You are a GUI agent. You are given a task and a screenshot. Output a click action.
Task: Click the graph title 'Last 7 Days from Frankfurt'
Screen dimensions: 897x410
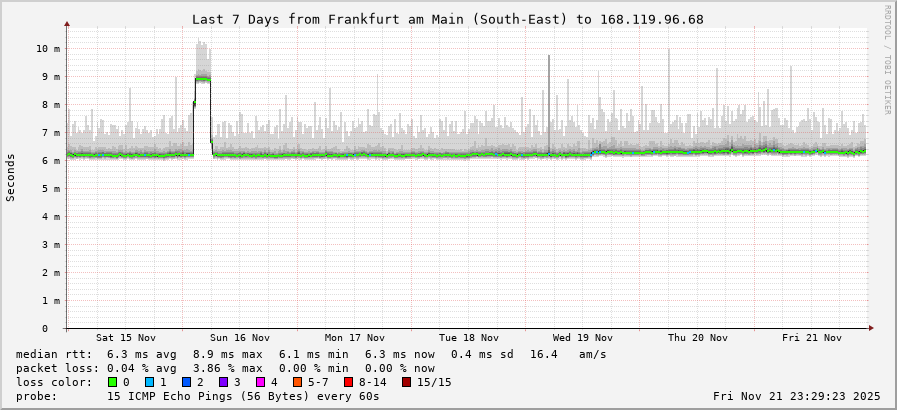[447, 19]
